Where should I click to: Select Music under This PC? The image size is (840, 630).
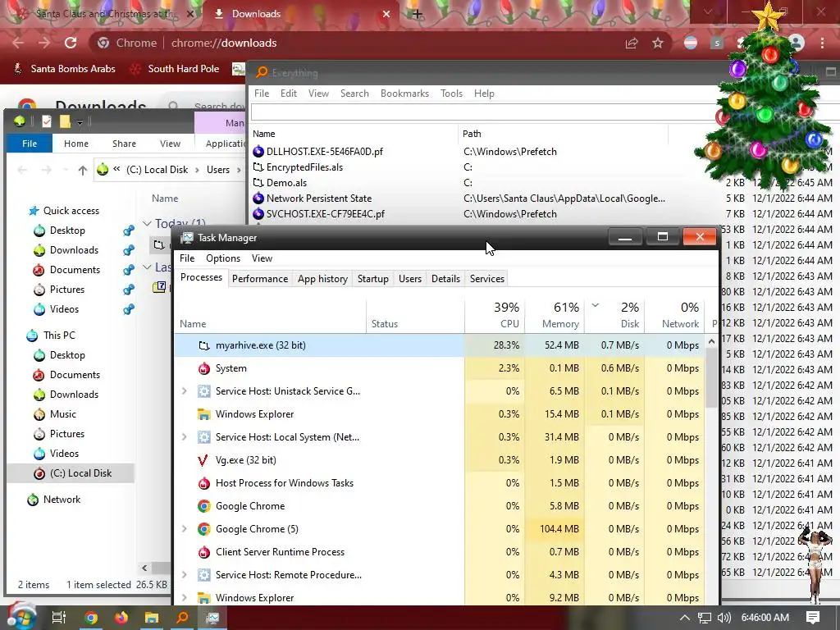[x=62, y=414]
